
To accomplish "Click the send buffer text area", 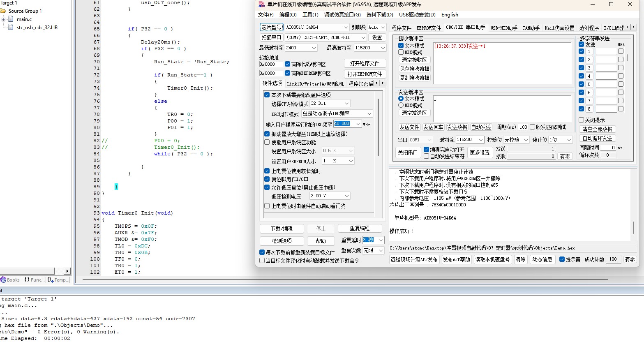I will [x=502, y=108].
